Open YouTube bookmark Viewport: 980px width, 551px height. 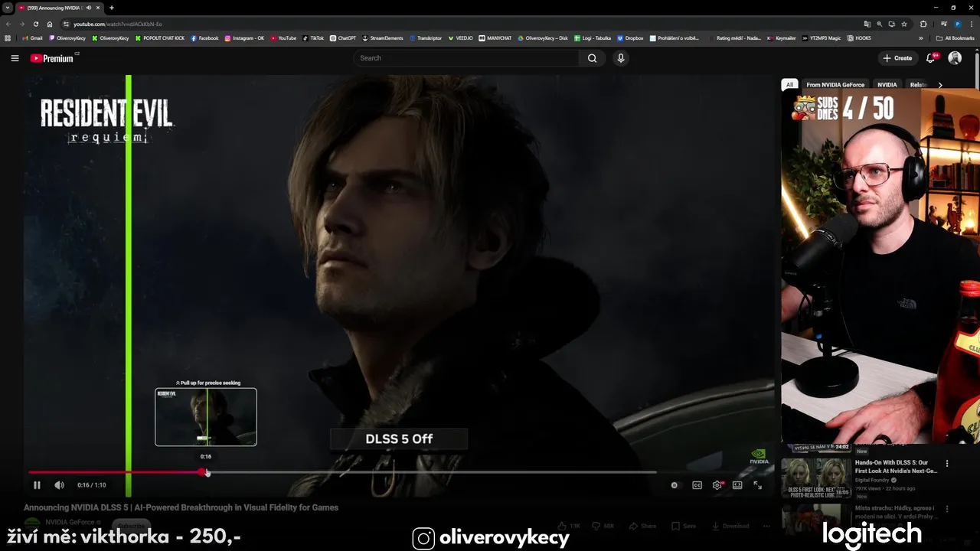[x=283, y=37]
